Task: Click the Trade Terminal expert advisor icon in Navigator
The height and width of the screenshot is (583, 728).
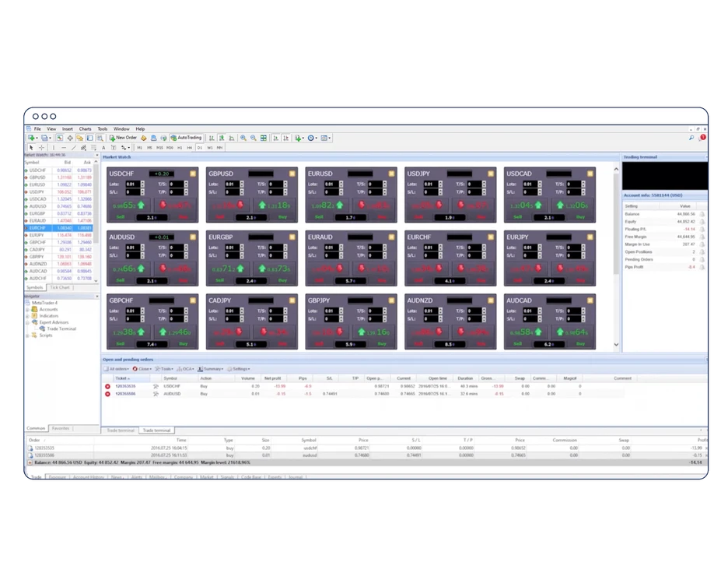Action: (x=42, y=329)
